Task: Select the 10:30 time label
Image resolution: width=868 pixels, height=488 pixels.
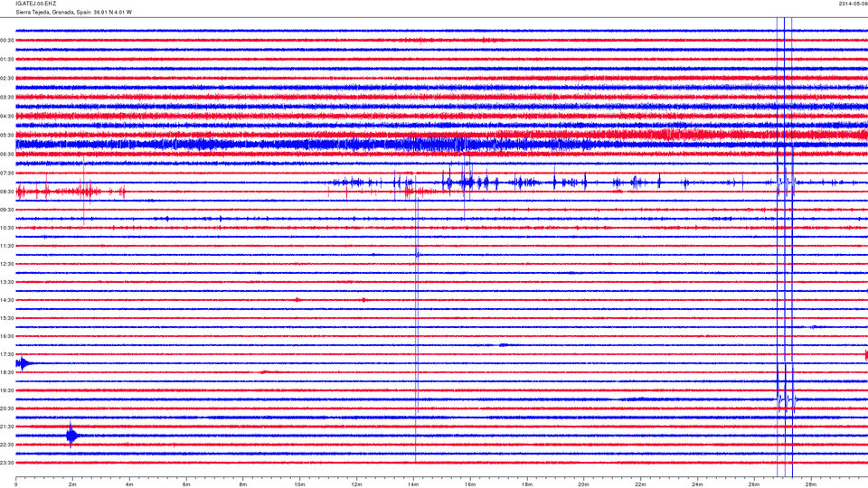Action: coord(6,228)
